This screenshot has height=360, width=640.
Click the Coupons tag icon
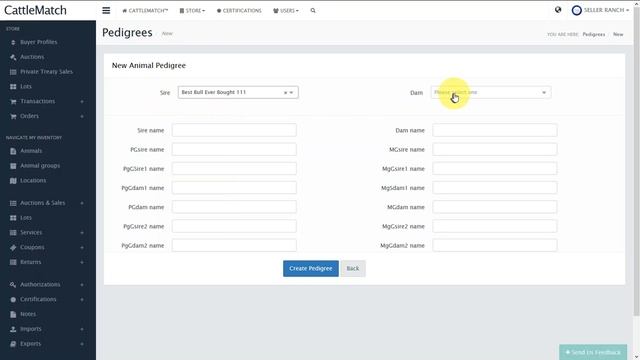tap(13, 247)
